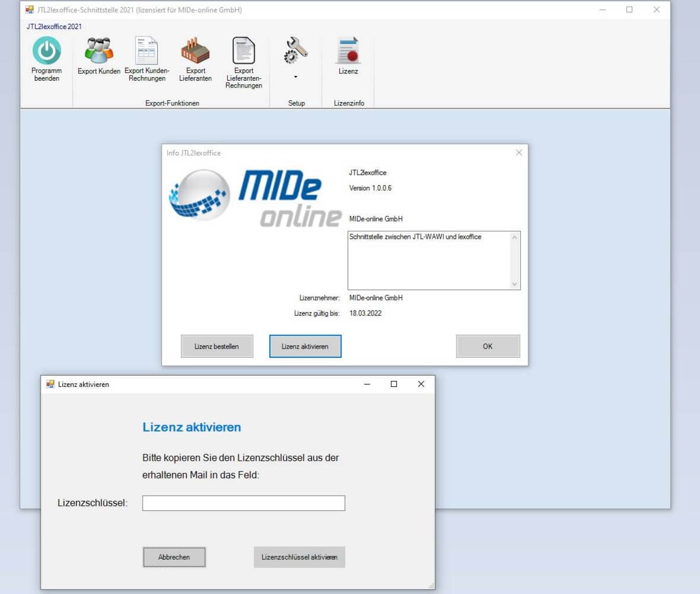This screenshot has width=700, height=594.
Task: Open the Lizenz certificate icon
Action: point(349,50)
